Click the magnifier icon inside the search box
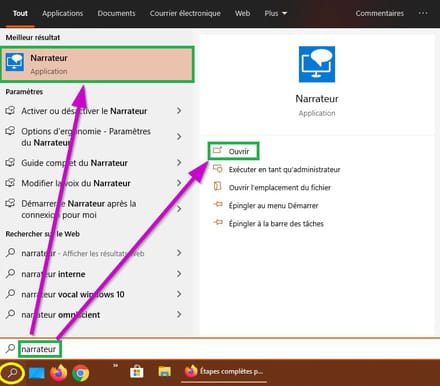The image size is (440, 386). point(10,349)
